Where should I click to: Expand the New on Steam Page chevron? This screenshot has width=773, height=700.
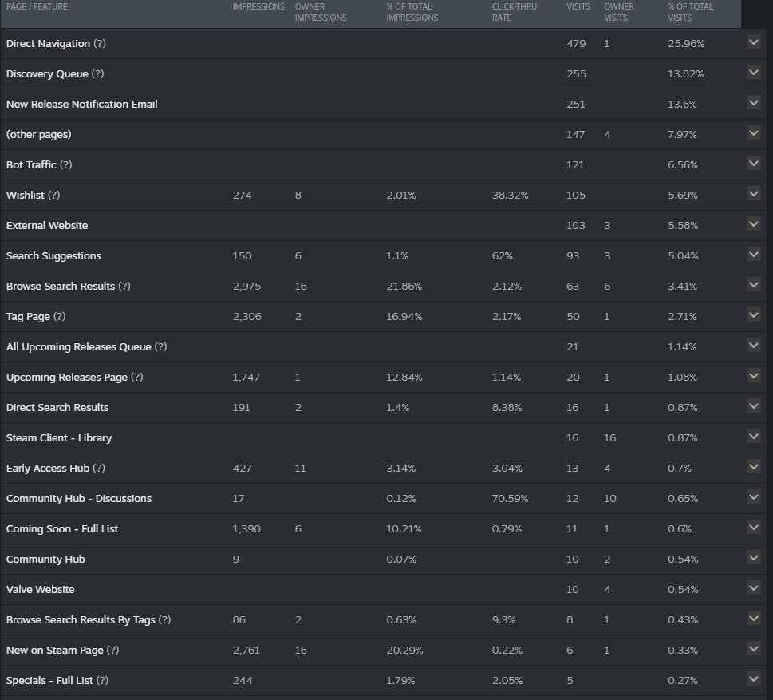click(x=753, y=649)
